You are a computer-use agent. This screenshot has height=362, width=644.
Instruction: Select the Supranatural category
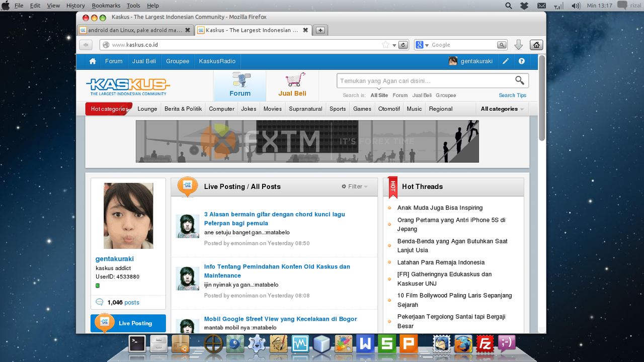(305, 109)
